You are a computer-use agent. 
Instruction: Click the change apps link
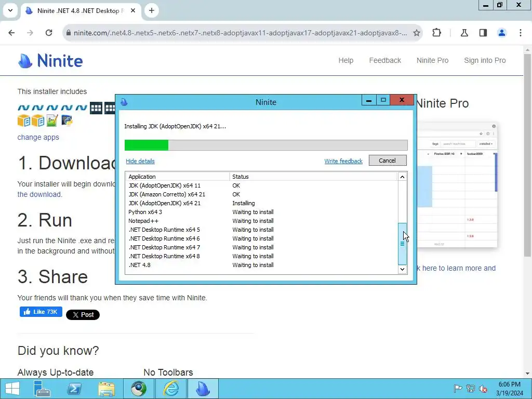click(38, 137)
